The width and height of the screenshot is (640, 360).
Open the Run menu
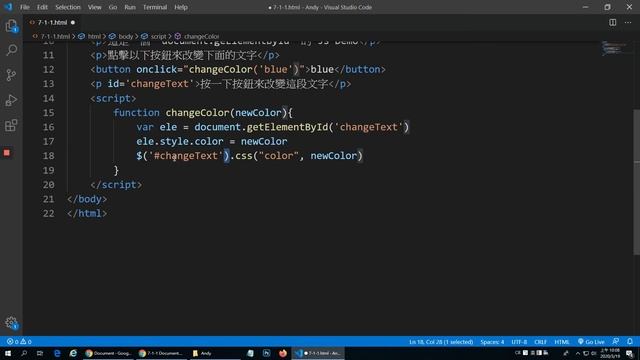130,7
